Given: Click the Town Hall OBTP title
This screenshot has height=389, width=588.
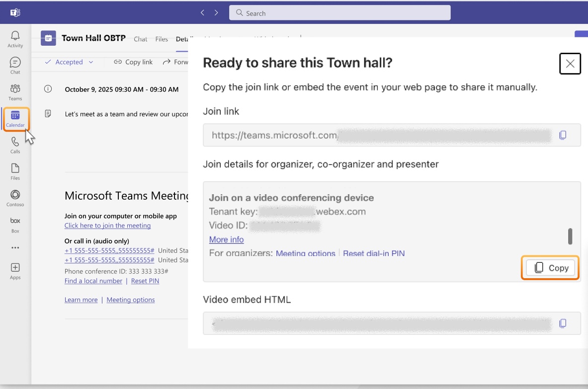Looking at the screenshot, I should 93,38.
